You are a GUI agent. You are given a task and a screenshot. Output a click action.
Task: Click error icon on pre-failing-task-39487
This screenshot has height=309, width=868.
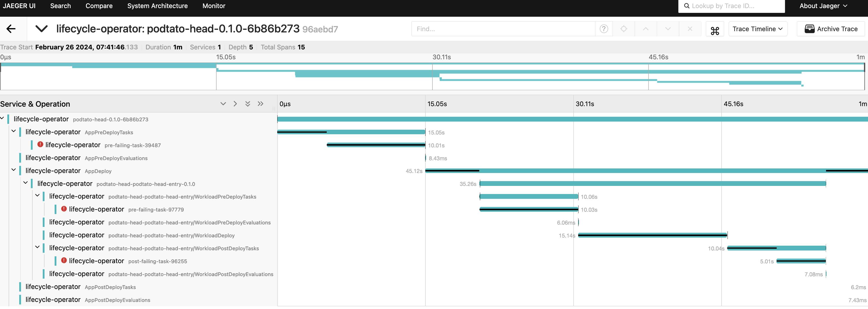coord(40,144)
